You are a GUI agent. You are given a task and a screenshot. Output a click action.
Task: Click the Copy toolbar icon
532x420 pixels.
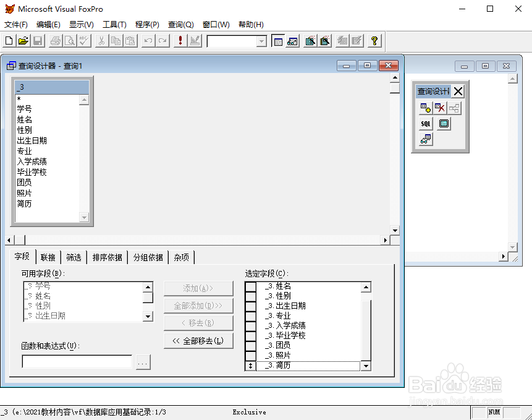(x=116, y=41)
